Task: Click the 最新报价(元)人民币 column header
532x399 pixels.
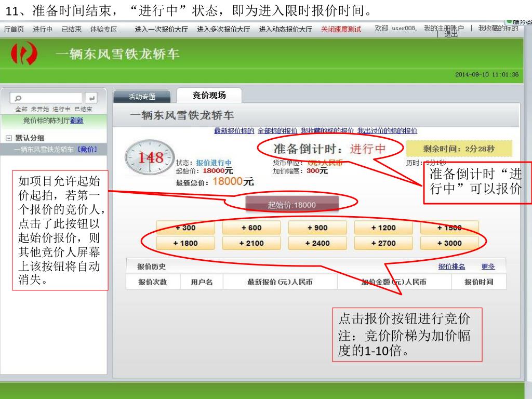Action: pos(280,282)
